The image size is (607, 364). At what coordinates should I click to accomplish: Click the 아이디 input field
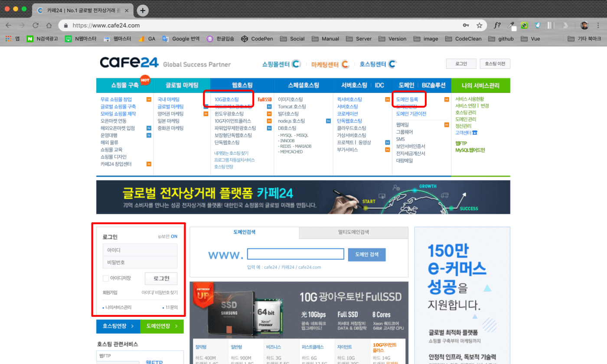[x=140, y=250]
